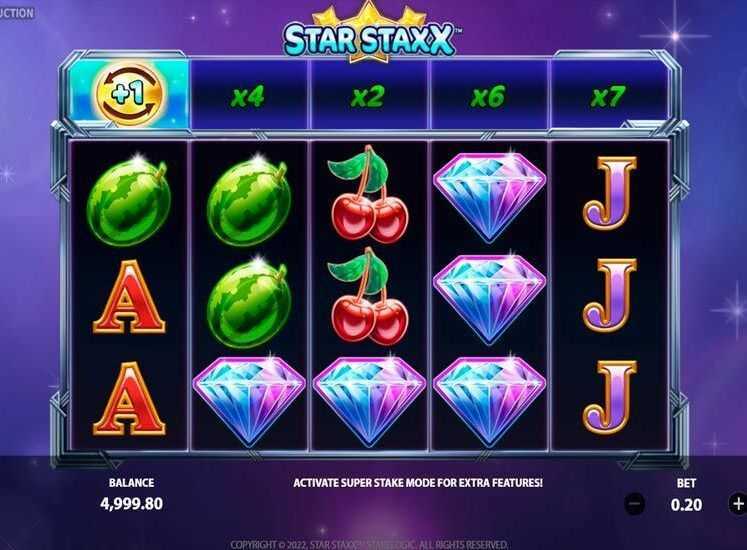
Task: Click the bet value 0.20
Action: [x=686, y=504]
